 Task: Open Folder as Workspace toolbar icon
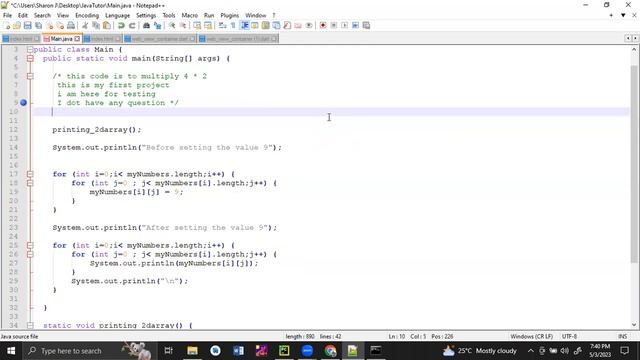click(x=298, y=25)
